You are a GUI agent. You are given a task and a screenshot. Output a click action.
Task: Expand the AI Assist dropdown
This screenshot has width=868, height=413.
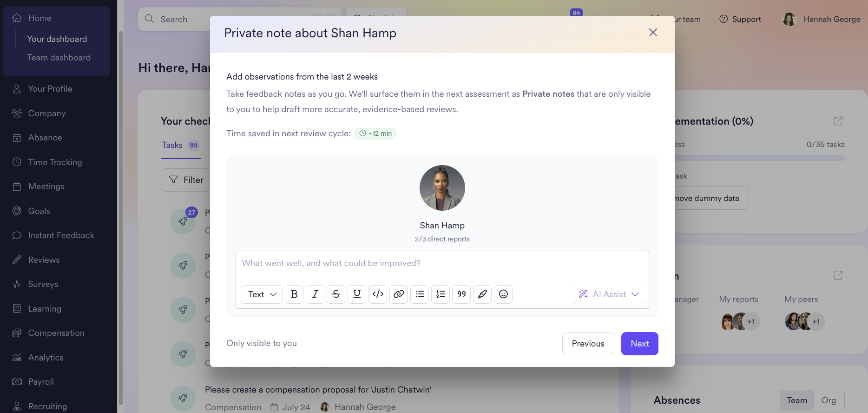609,294
